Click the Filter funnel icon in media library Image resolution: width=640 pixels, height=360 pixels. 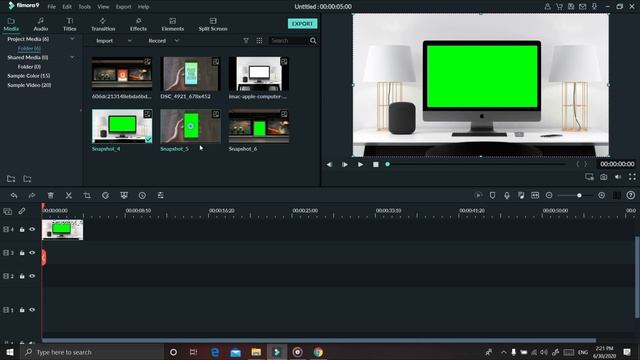coord(246,40)
